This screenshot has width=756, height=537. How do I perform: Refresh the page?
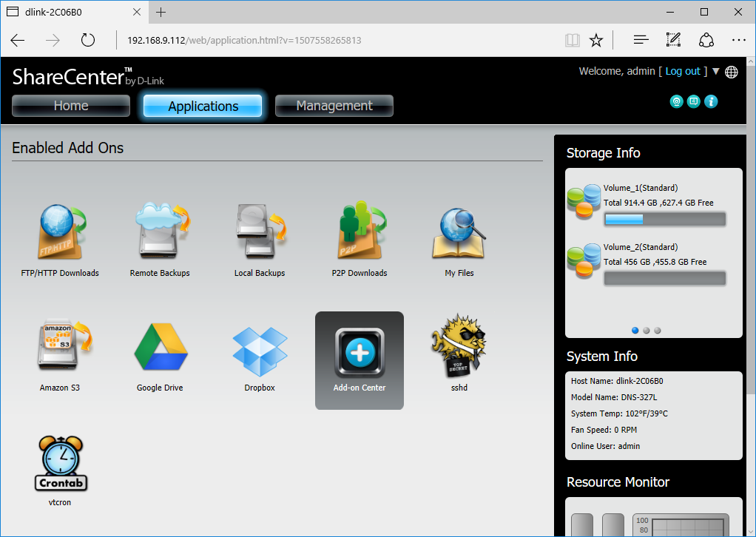click(88, 40)
